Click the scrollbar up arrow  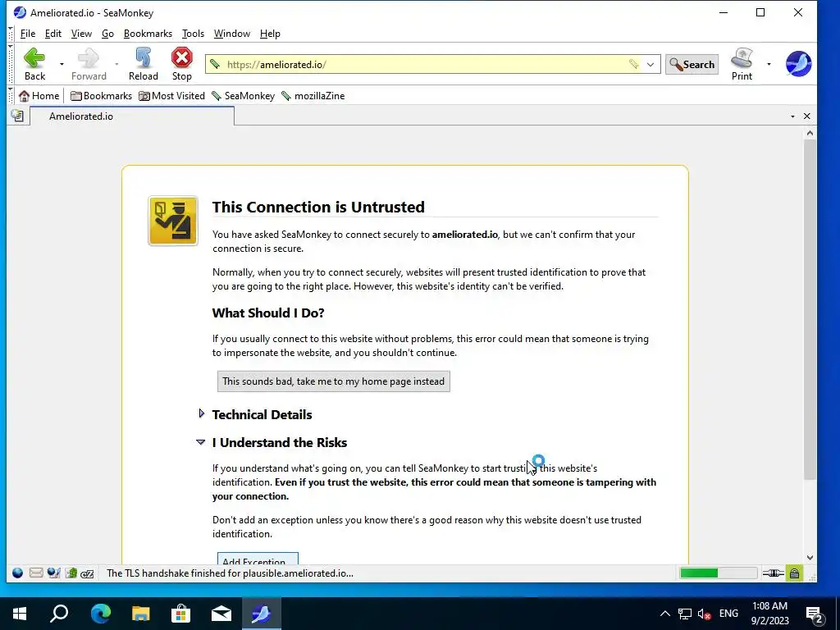[x=810, y=133]
